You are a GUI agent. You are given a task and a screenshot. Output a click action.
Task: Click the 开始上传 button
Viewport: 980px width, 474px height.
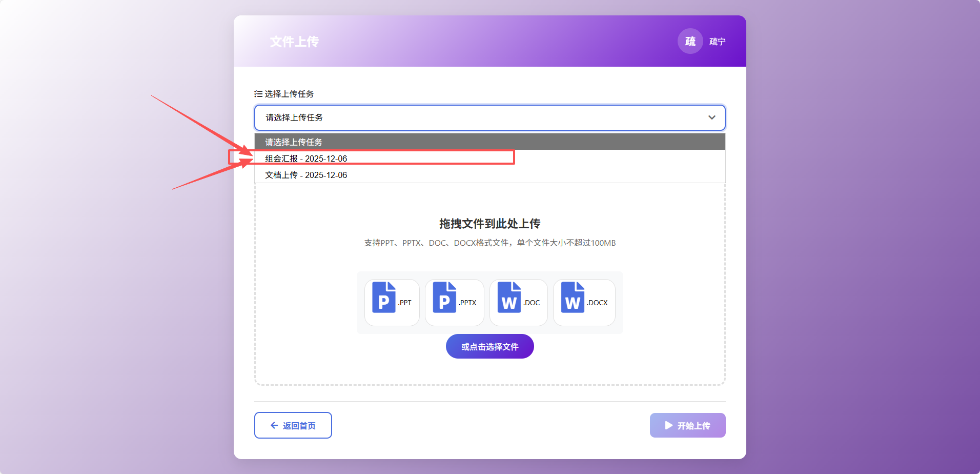(x=688, y=425)
